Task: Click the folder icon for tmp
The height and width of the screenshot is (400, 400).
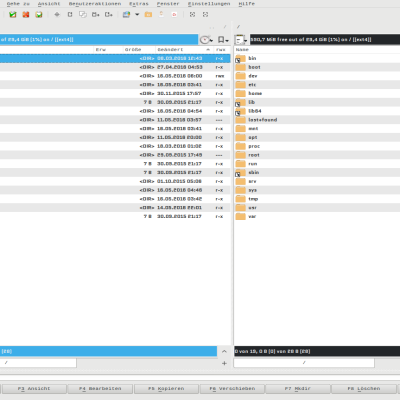Action: point(240,199)
